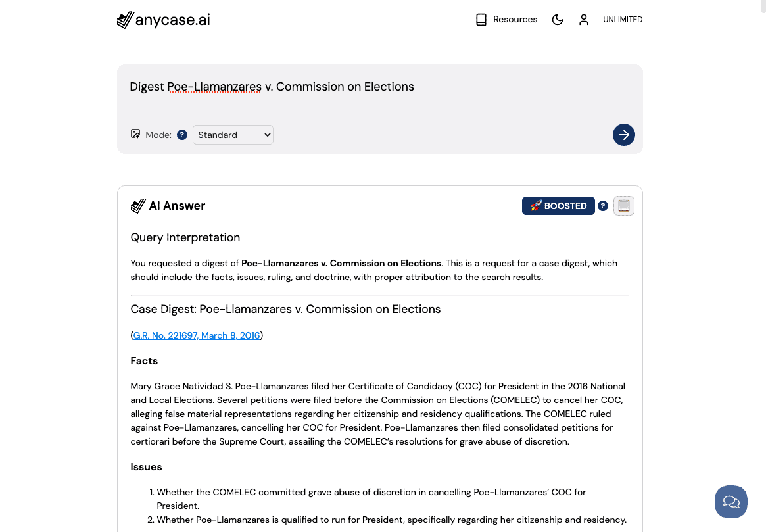Click the Case Digest heading
Image resolution: width=766 pixels, height=532 pixels.
click(x=285, y=309)
